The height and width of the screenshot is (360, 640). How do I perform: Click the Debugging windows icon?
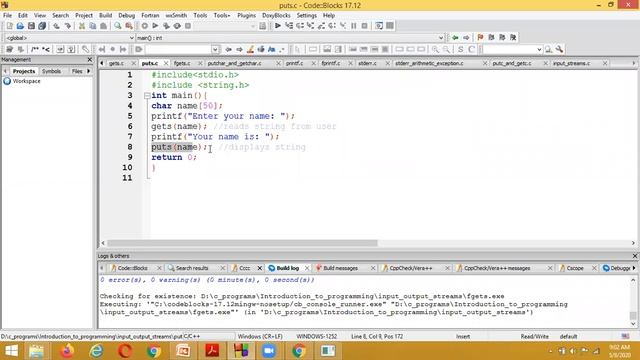[379, 26]
